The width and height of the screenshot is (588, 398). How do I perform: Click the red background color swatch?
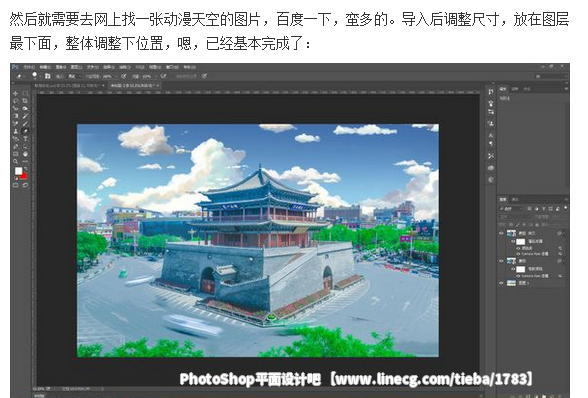click(x=24, y=176)
